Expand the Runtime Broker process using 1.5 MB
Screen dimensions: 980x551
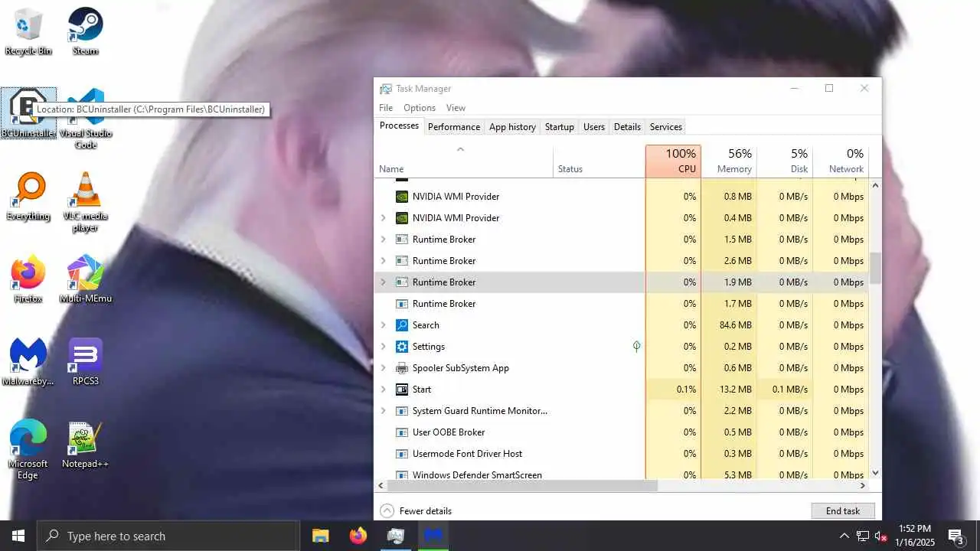coord(384,240)
